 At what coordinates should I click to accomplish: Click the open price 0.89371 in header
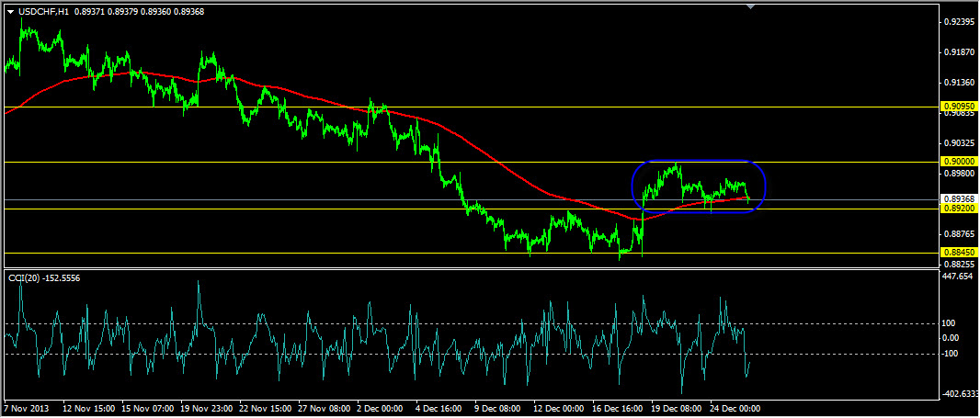[x=91, y=11]
